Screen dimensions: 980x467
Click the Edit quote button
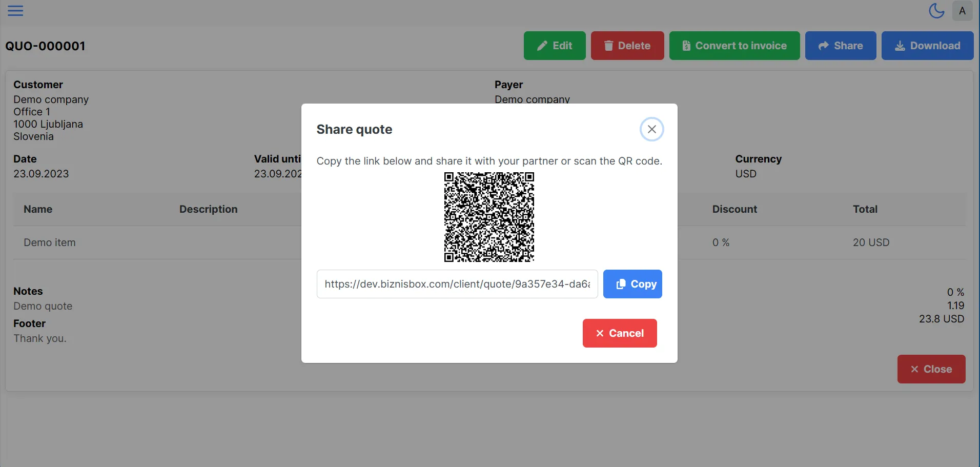(x=554, y=46)
